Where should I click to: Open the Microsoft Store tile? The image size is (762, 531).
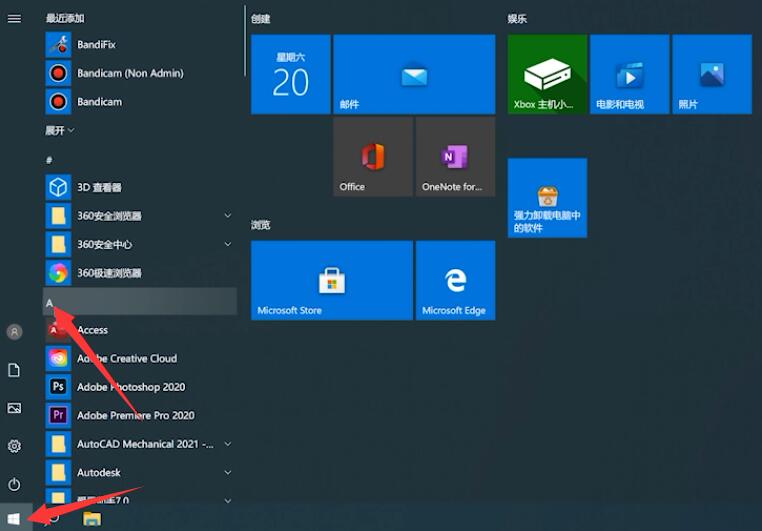point(332,280)
